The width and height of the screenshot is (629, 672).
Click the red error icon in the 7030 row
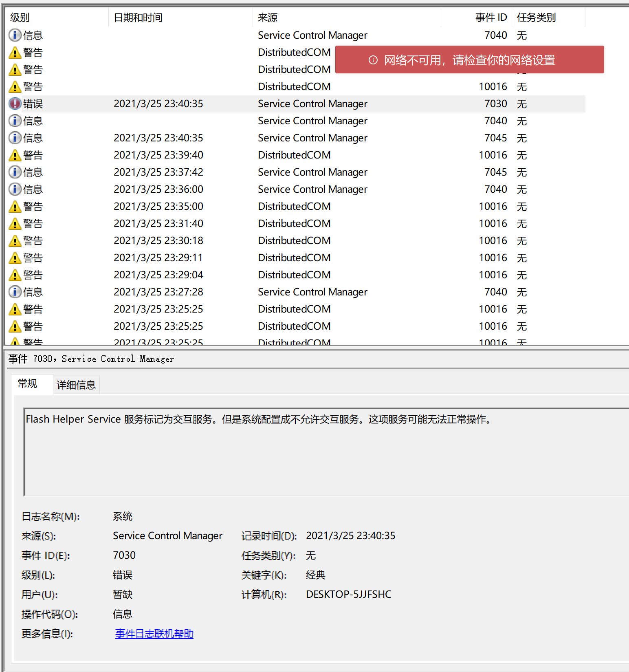[x=15, y=104]
